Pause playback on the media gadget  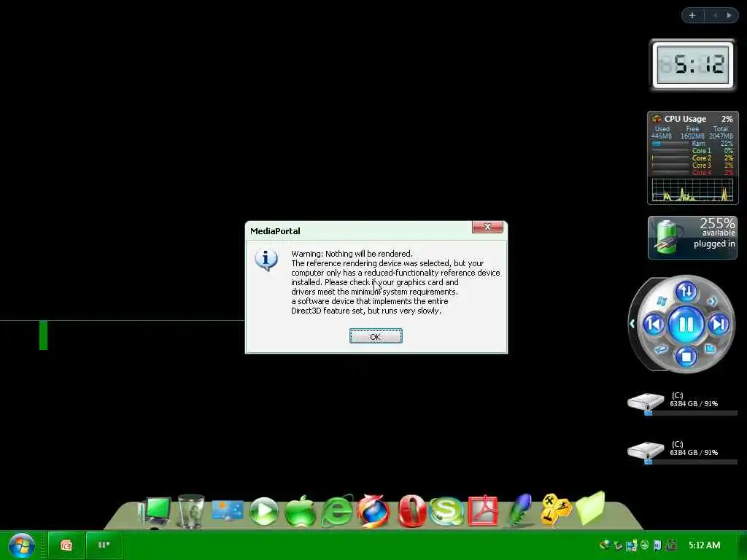tap(686, 324)
